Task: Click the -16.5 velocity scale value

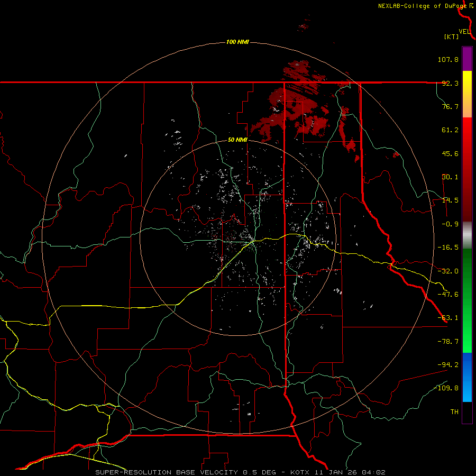Action: [448, 248]
